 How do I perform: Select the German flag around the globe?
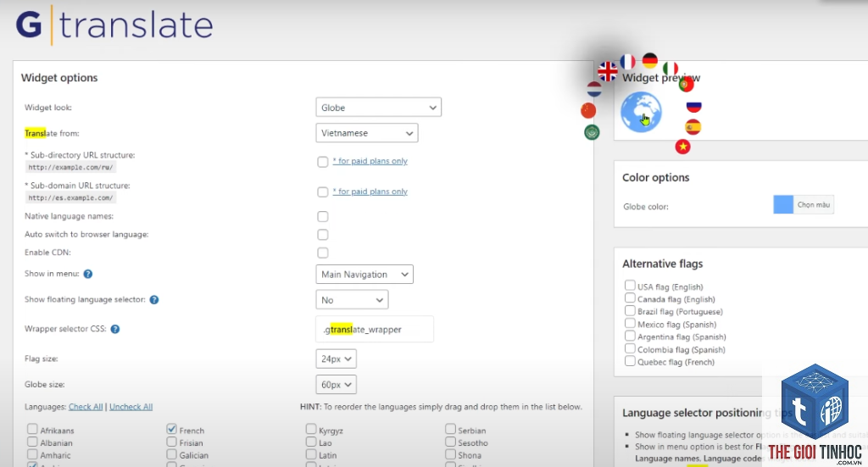[x=650, y=60]
